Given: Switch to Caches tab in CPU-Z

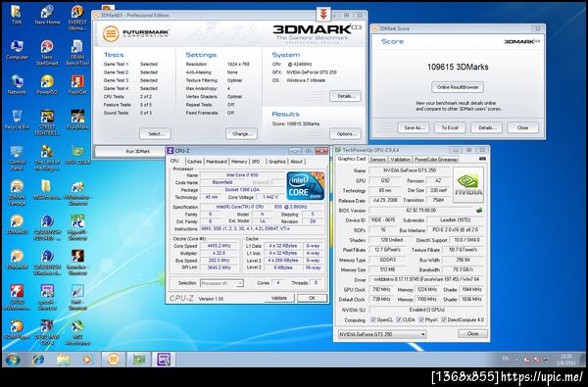Looking at the screenshot, I should (194, 162).
